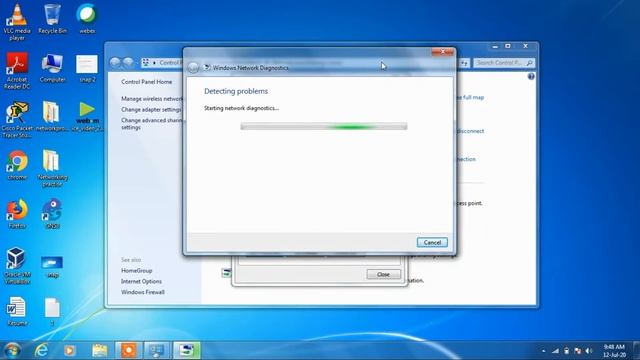Screen dimensions: 640x360
Task: Open Oracle VM VirtualBox shortcut
Action: tap(17, 265)
